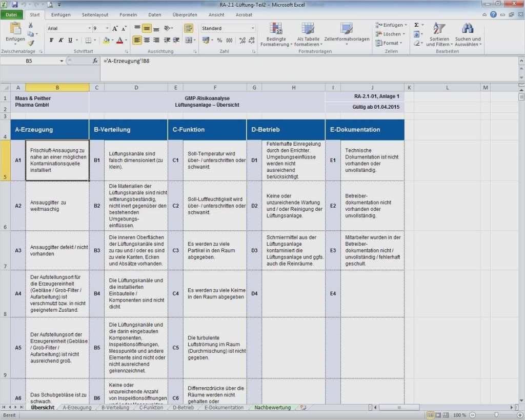Apply bold formatting to the selection
Image resolution: width=525 pixels, height=420 pixels.
52,40
